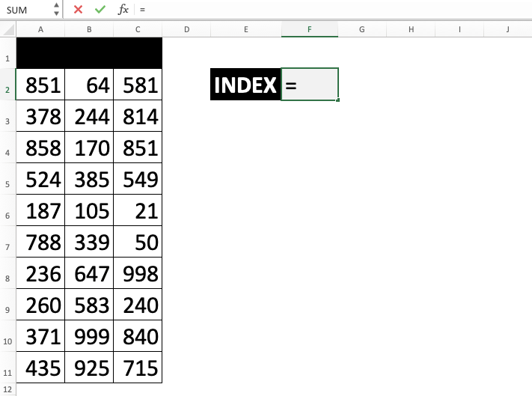The width and height of the screenshot is (532, 396).
Task: Select row 9 header
Action: click(7, 305)
